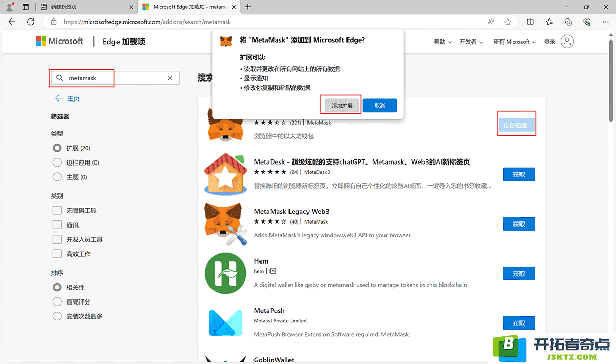Open browser essentials heart icon
This screenshot has width=616, height=364.
[587, 22]
